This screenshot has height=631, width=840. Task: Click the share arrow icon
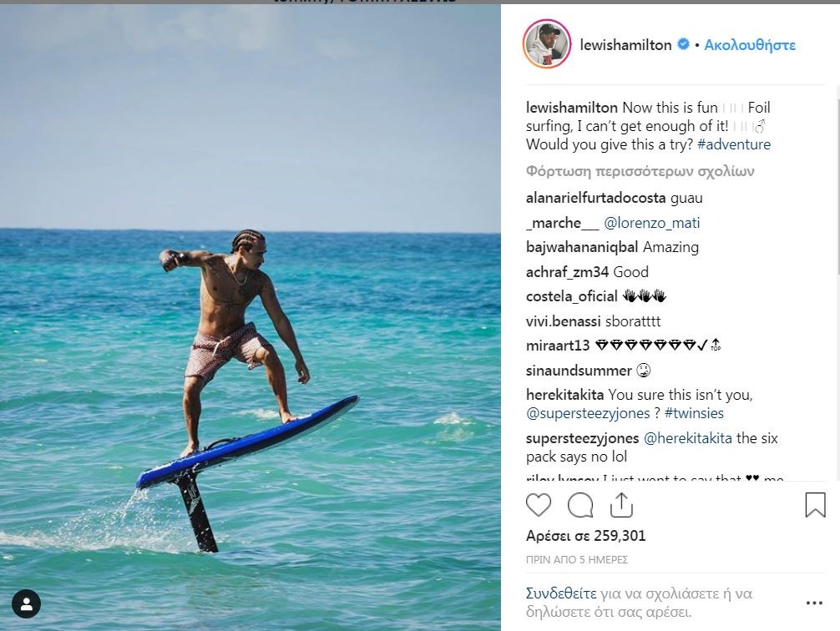pyautogui.click(x=620, y=505)
